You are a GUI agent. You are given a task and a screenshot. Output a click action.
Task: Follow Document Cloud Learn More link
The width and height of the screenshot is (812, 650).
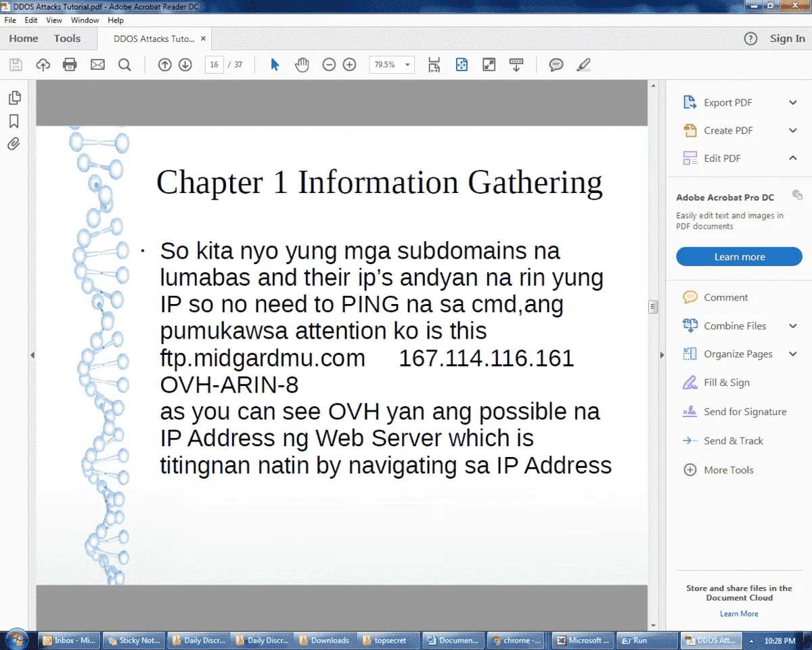(x=739, y=613)
